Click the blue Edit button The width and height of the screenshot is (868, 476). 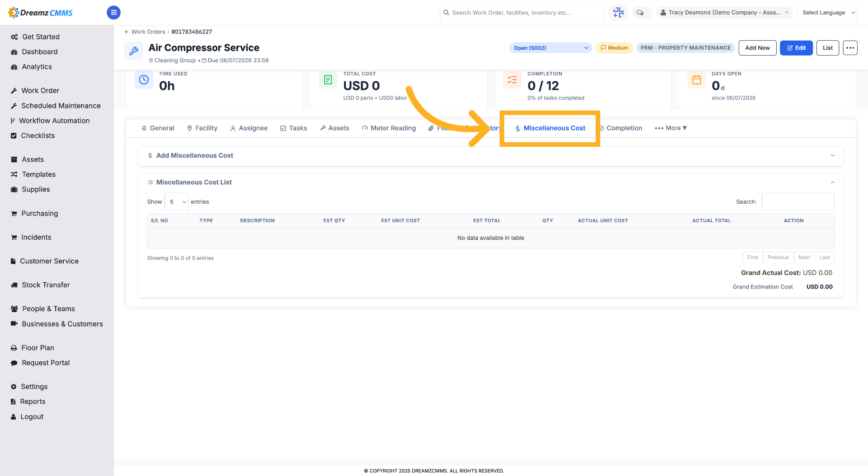pyautogui.click(x=796, y=48)
